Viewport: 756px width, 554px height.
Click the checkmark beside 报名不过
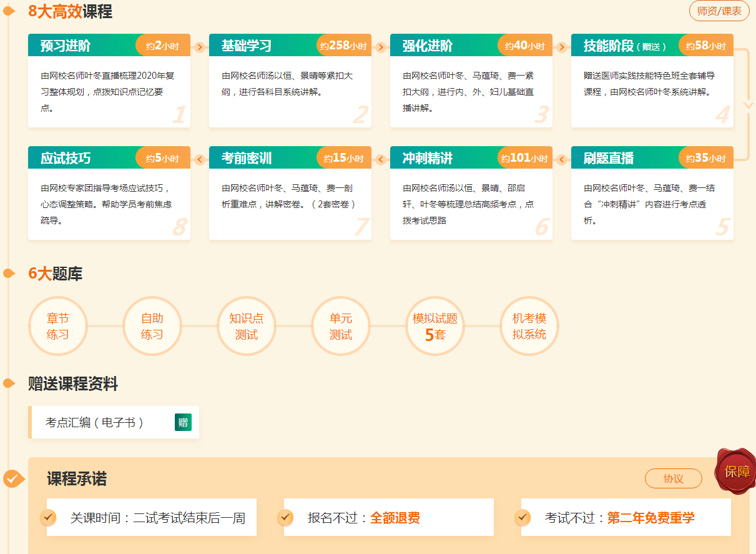click(285, 517)
